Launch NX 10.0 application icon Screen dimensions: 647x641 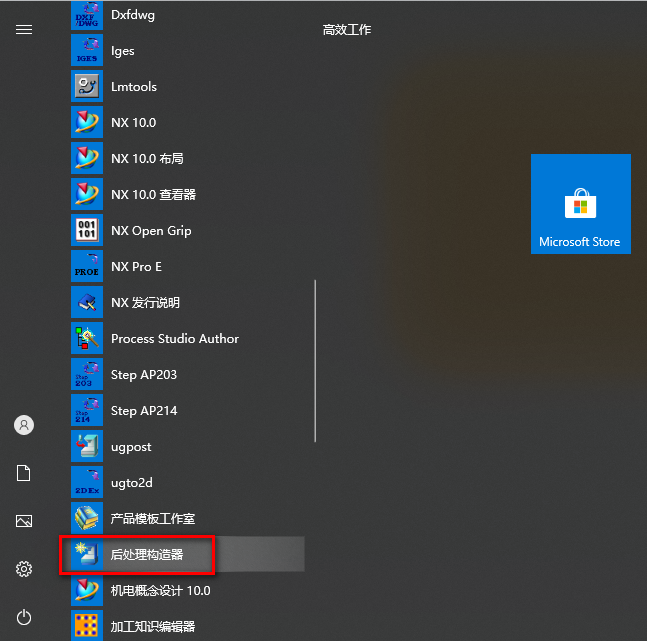88,123
